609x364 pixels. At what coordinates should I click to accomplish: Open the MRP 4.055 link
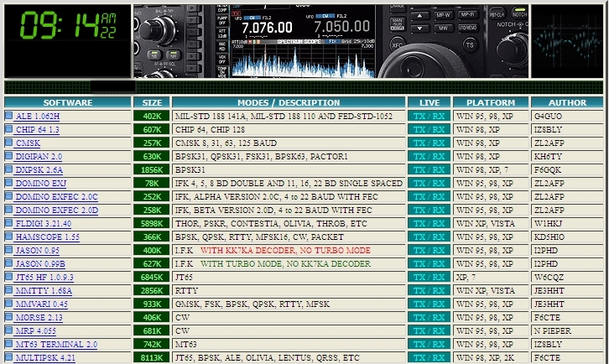point(36,331)
